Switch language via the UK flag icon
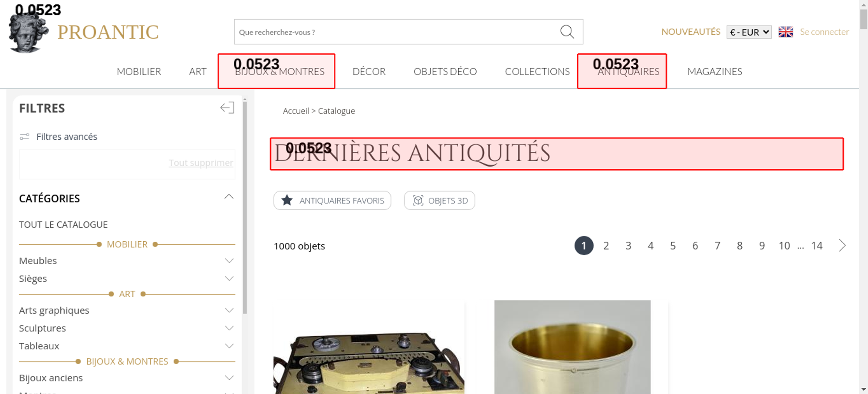 tap(786, 32)
